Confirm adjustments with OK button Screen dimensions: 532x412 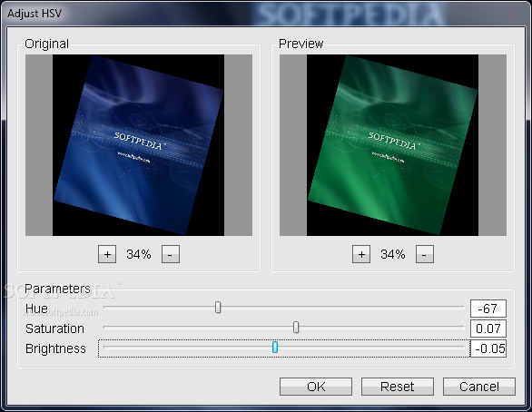point(316,387)
